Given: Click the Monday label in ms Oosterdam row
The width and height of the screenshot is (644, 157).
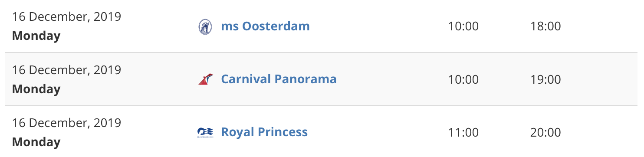Looking at the screenshot, I should tap(36, 36).
